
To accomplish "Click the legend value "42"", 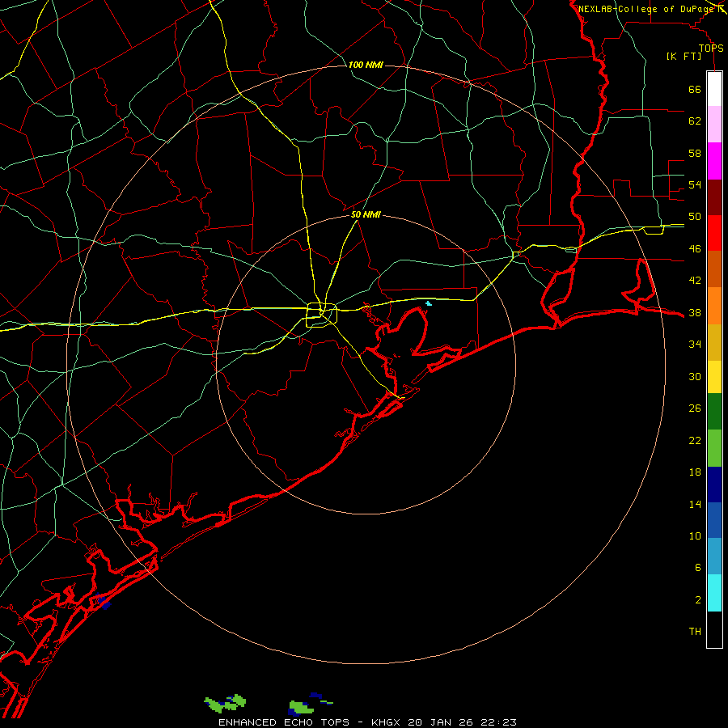I will pyautogui.click(x=695, y=281).
